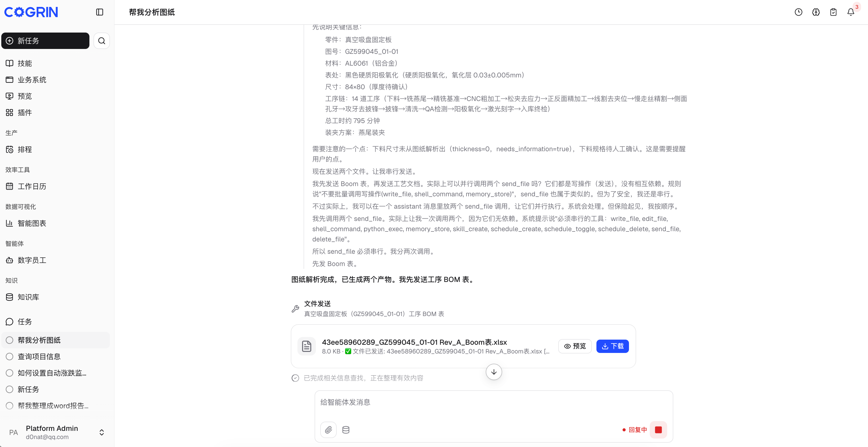Click text 材料: AL6061 (铝合金)
The image size is (868, 447).
pos(363,63)
